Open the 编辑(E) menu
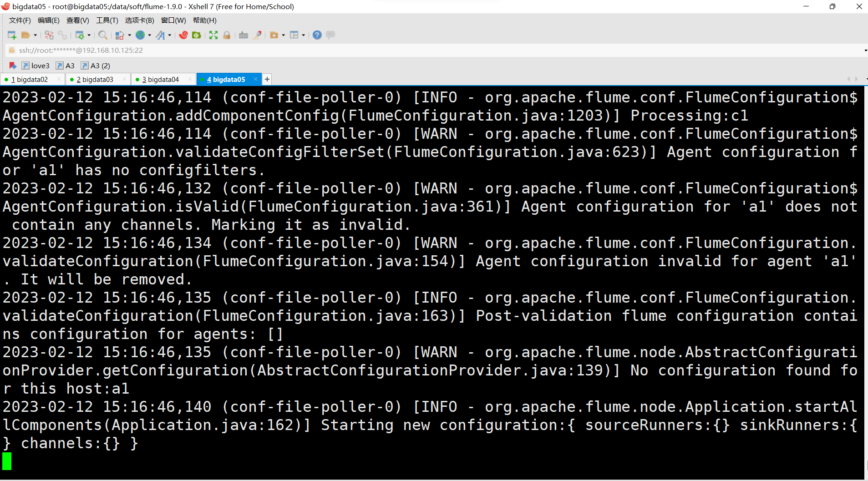 [x=48, y=20]
